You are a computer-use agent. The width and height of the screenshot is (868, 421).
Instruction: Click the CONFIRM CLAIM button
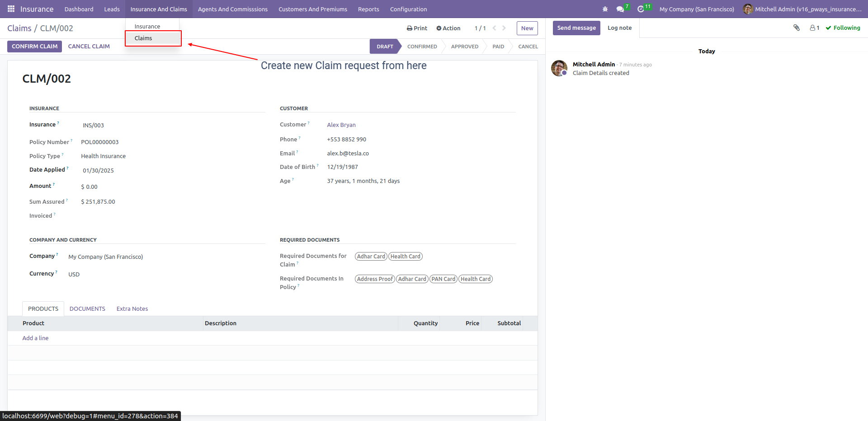pos(34,47)
